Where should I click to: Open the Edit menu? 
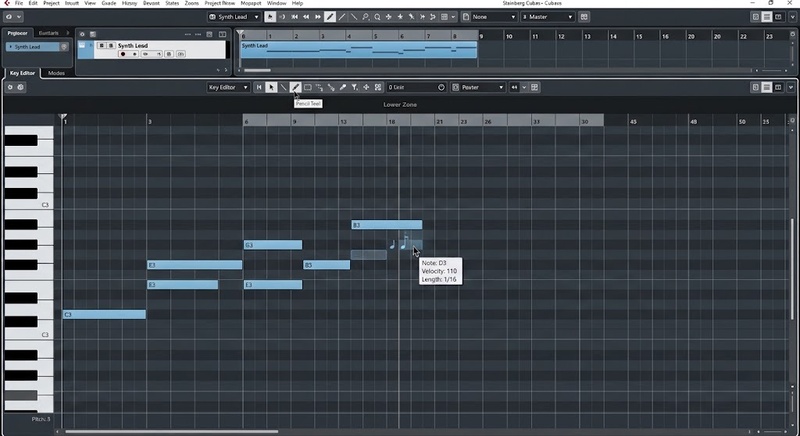[x=33, y=3]
